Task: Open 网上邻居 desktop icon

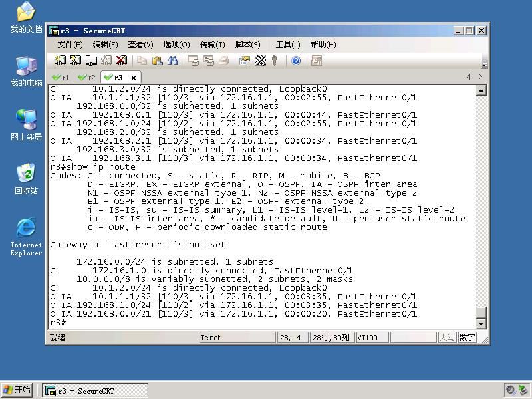Action: [x=26, y=125]
